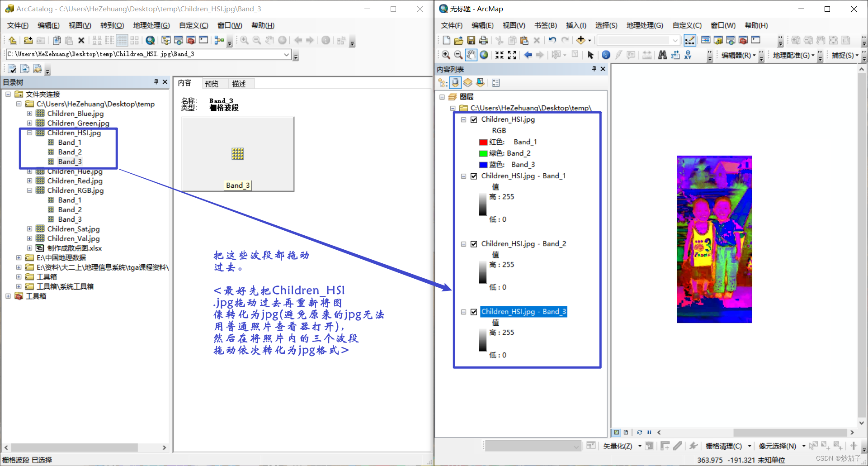
Task: Open ArcCatalog 地理处理(G) menu
Action: 151,25
